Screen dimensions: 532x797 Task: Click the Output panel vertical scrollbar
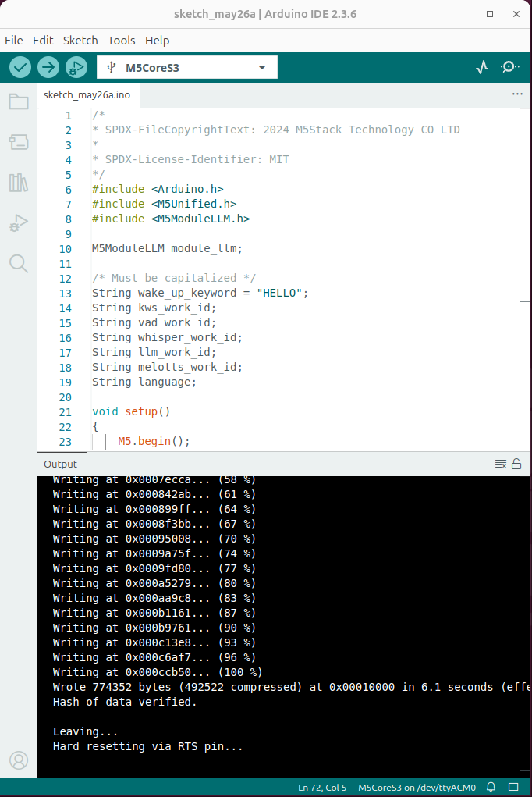(526, 626)
